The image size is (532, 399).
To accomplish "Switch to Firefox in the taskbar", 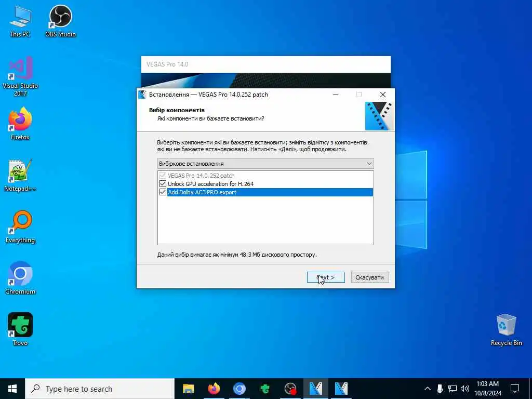I will tap(214, 389).
